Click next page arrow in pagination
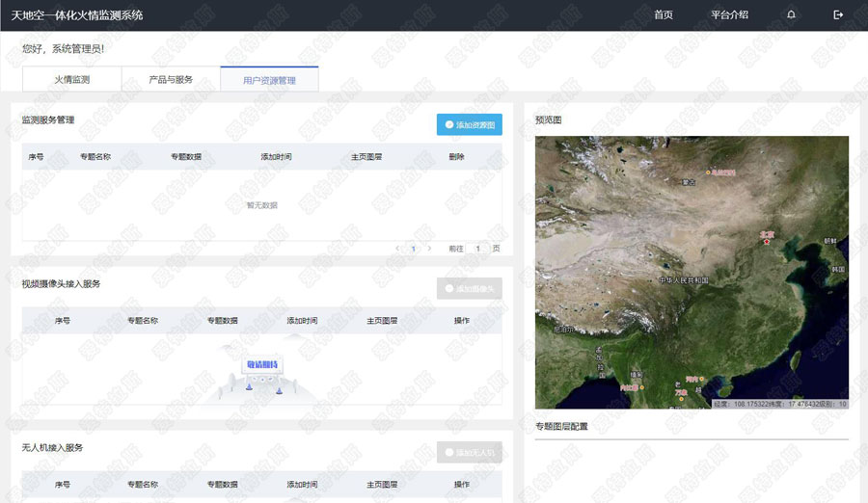Image resolution: width=868 pixels, height=503 pixels. (429, 249)
